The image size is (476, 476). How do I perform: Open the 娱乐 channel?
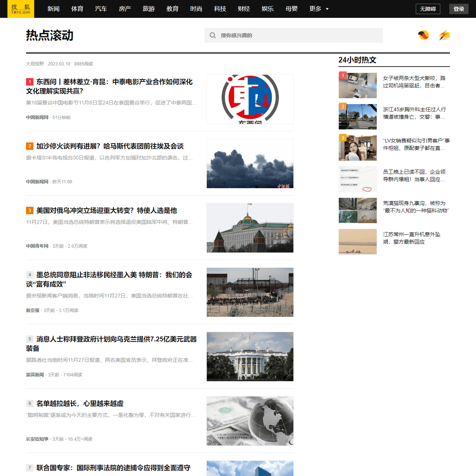pos(268,9)
